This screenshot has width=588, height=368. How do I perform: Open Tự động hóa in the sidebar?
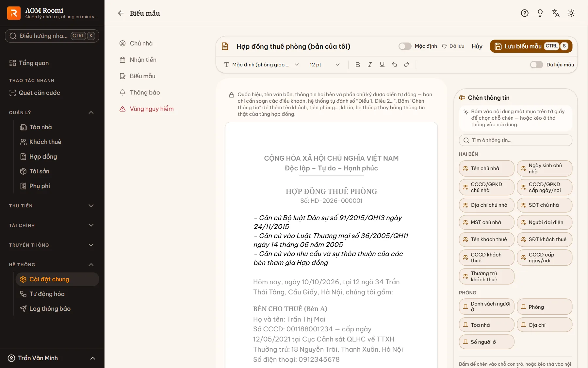point(47,294)
